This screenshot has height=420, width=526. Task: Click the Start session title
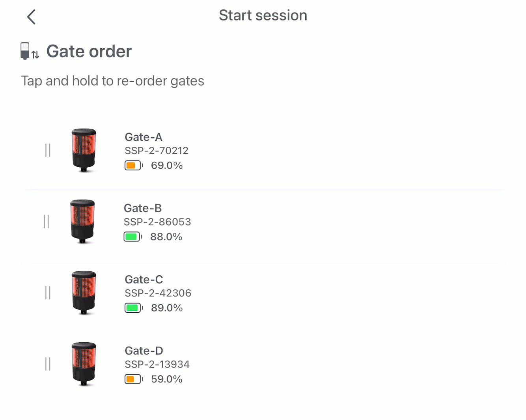click(x=263, y=15)
